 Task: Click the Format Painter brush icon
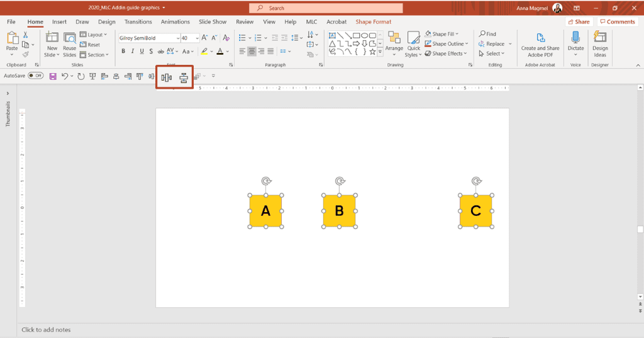[x=25, y=54]
